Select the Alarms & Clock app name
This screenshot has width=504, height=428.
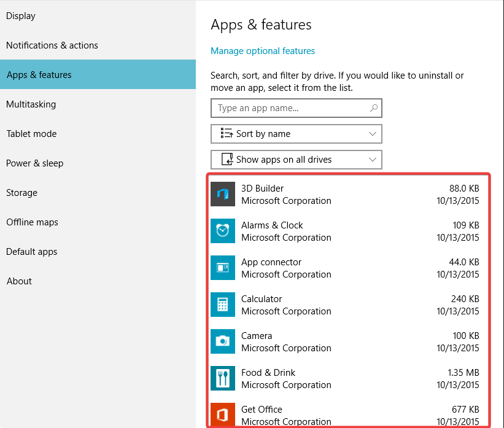[x=272, y=225]
